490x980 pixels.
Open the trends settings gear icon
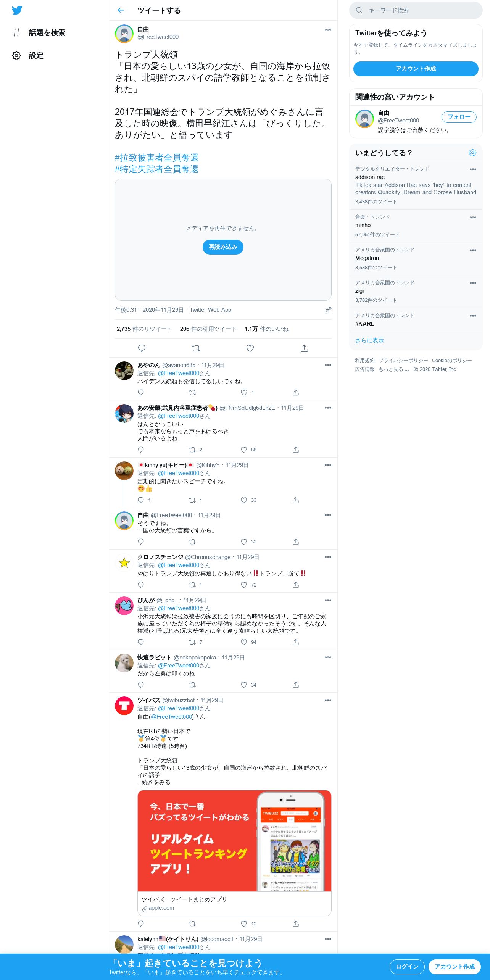[x=472, y=153]
